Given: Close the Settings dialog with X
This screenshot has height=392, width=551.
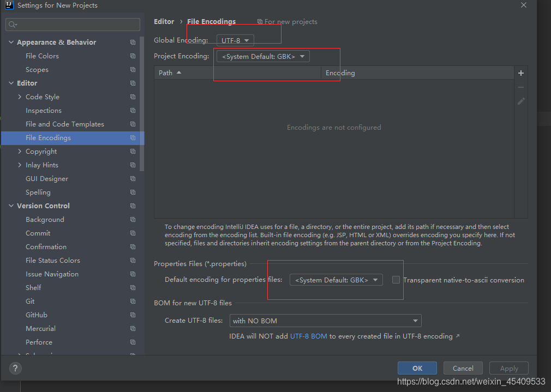Looking at the screenshot, I should [x=524, y=5].
